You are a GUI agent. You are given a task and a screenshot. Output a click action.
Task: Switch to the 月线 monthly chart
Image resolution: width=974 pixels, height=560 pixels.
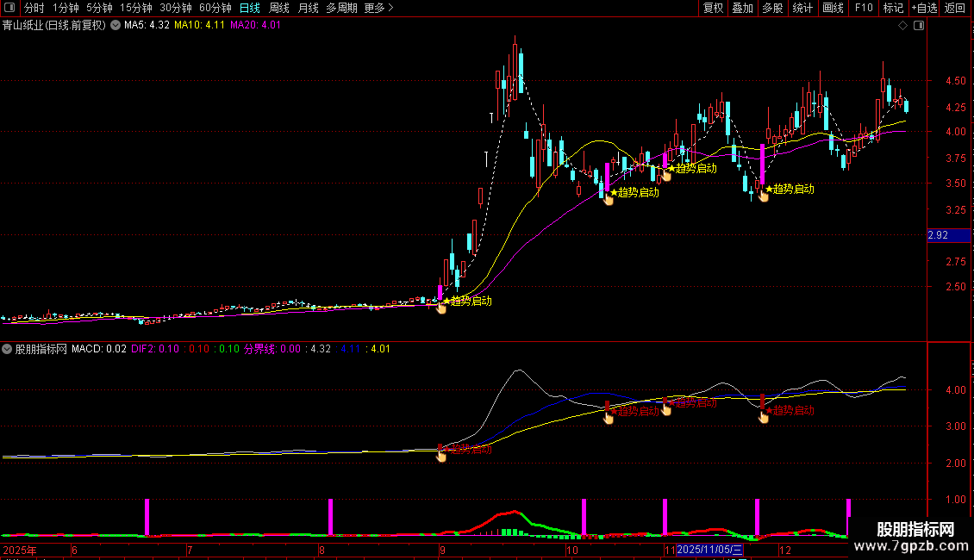308,8
